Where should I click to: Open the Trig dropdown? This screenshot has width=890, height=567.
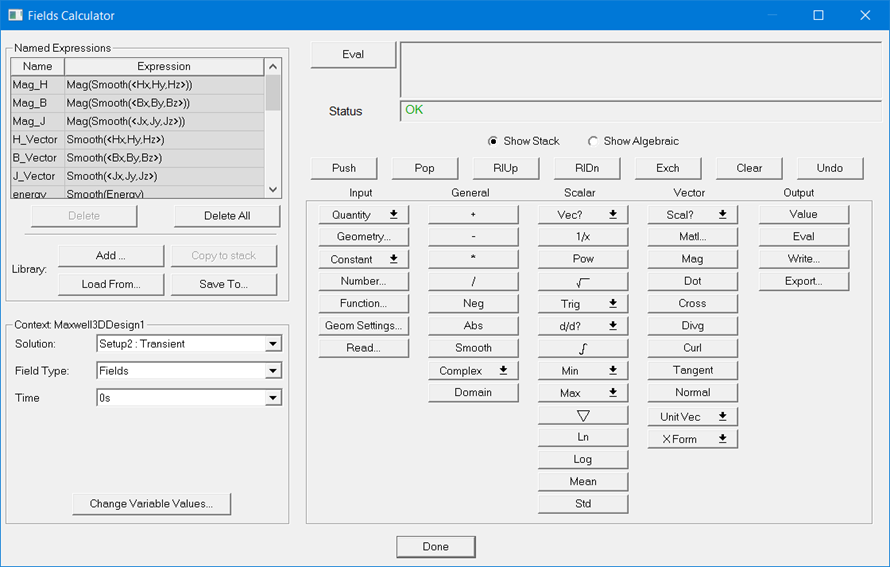tap(583, 304)
